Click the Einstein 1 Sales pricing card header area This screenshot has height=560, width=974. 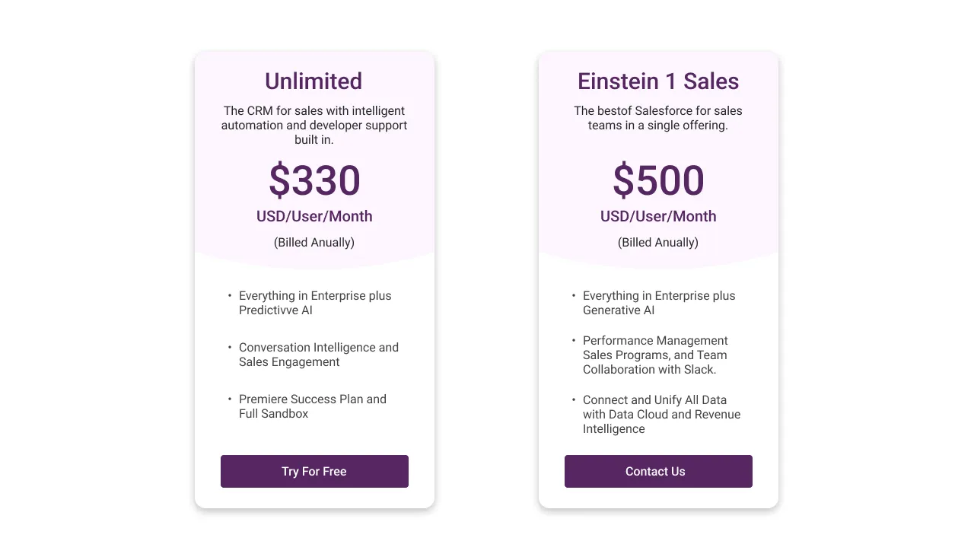pyautogui.click(x=658, y=152)
